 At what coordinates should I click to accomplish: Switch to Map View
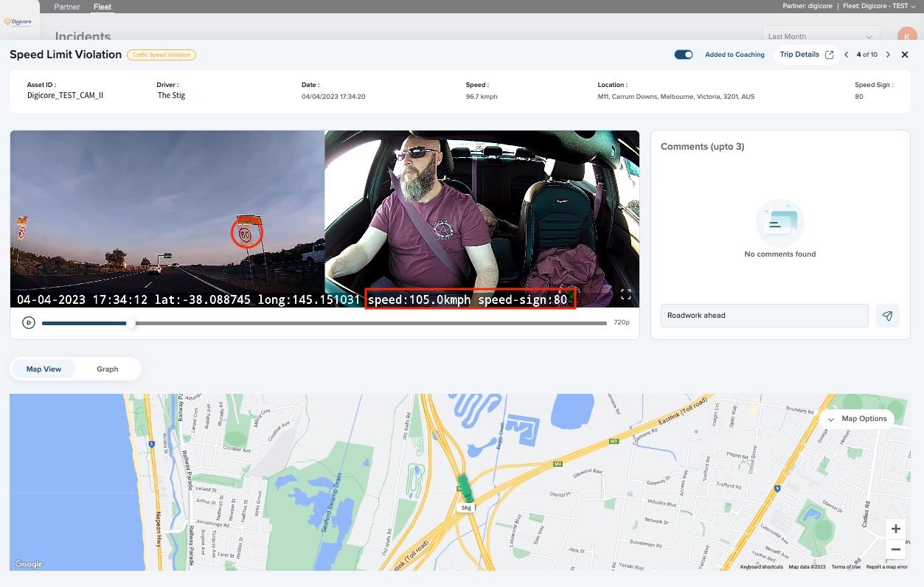point(44,369)
